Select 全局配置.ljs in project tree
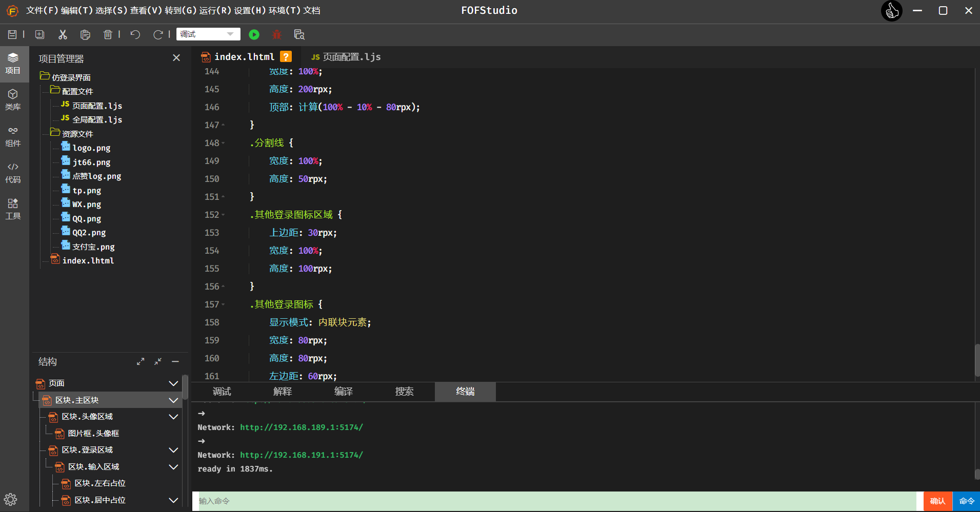The width and height of the screenshot is (980, 512). click(x=97, y=119)
